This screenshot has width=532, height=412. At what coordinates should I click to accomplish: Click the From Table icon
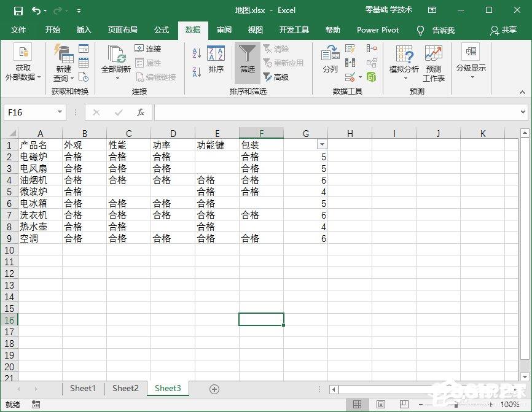pos(84,63)
